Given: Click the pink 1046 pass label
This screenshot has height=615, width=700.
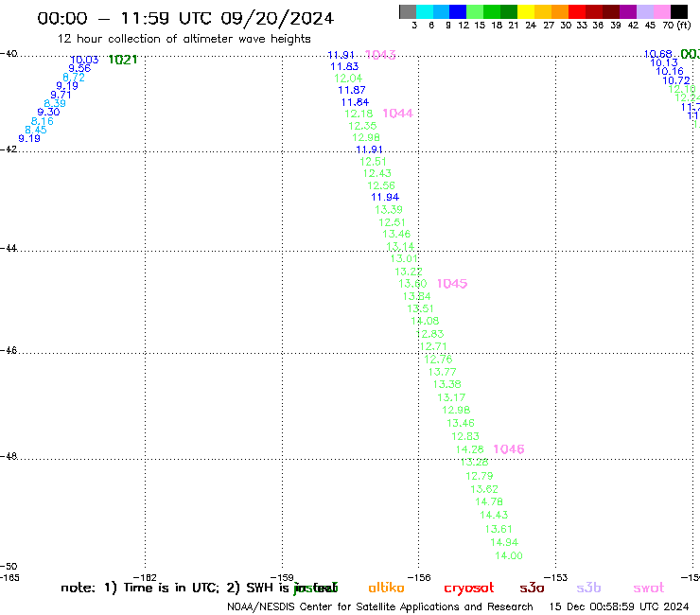Looking at the screenshot, I should [509, 449].
